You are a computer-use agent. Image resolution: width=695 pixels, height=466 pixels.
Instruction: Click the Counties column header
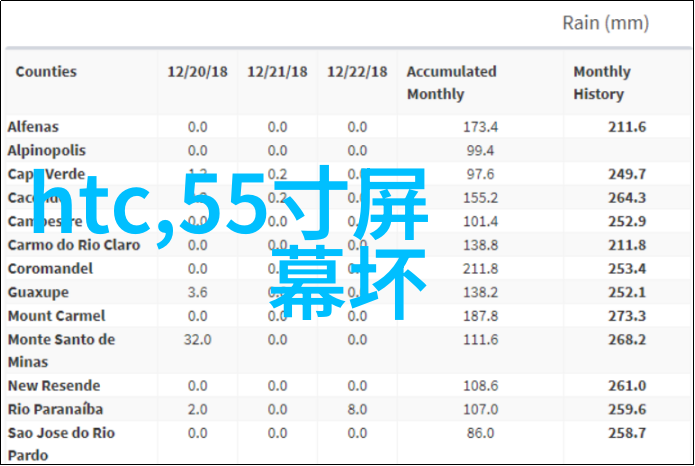46,71
